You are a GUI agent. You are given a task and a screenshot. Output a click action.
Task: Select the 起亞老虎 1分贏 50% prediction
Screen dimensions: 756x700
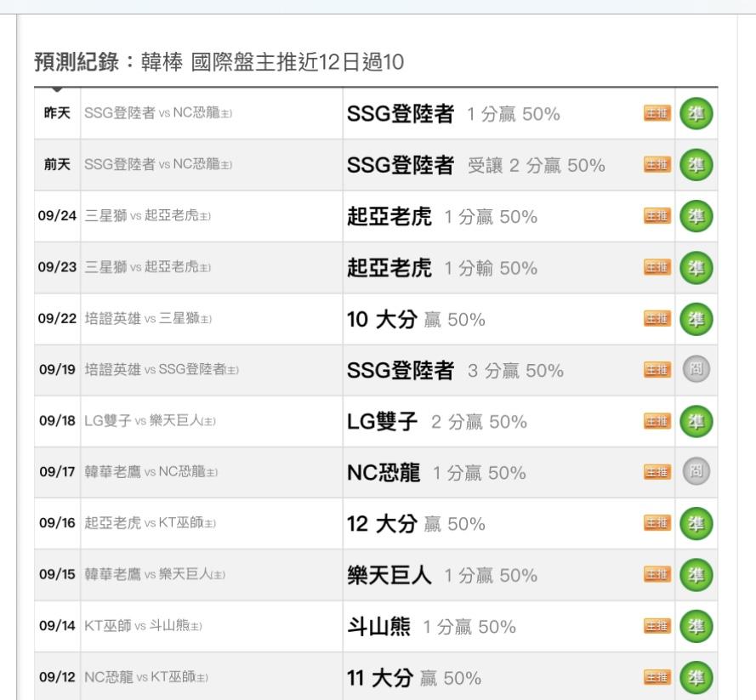442,216
